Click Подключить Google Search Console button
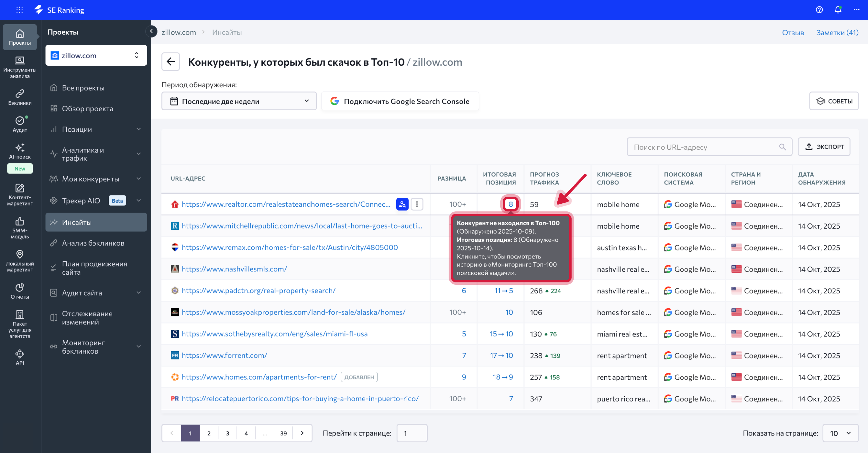The height and width of the screenshot is (453, 868). coord(400,101)
